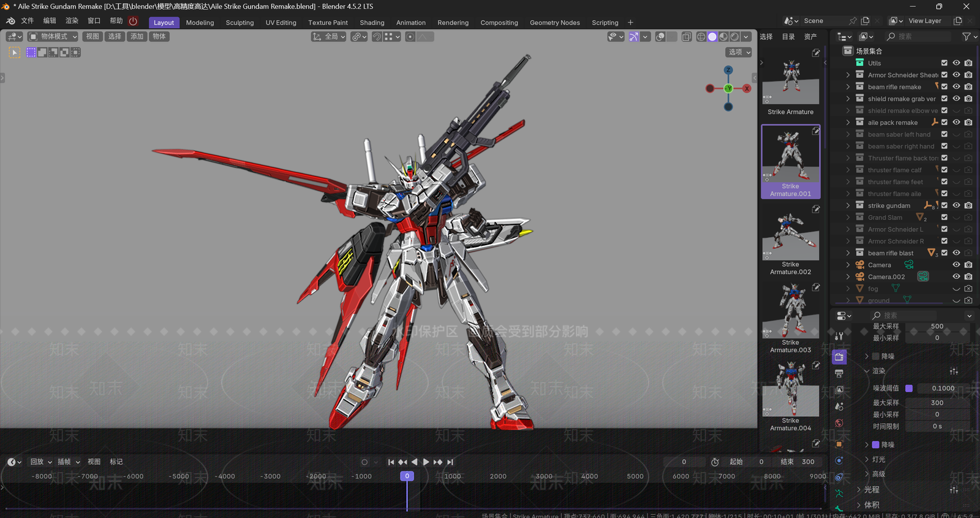Image resolution: width=980 pixels, height=518 pixels.
Task: Open the 选项 options dropdown in viewport
Action: point(739,52)
